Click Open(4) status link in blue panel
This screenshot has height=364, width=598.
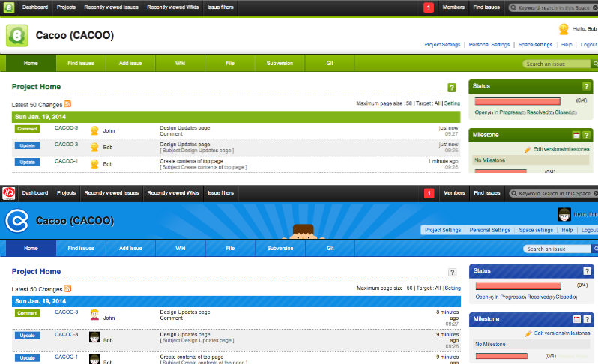485,297
